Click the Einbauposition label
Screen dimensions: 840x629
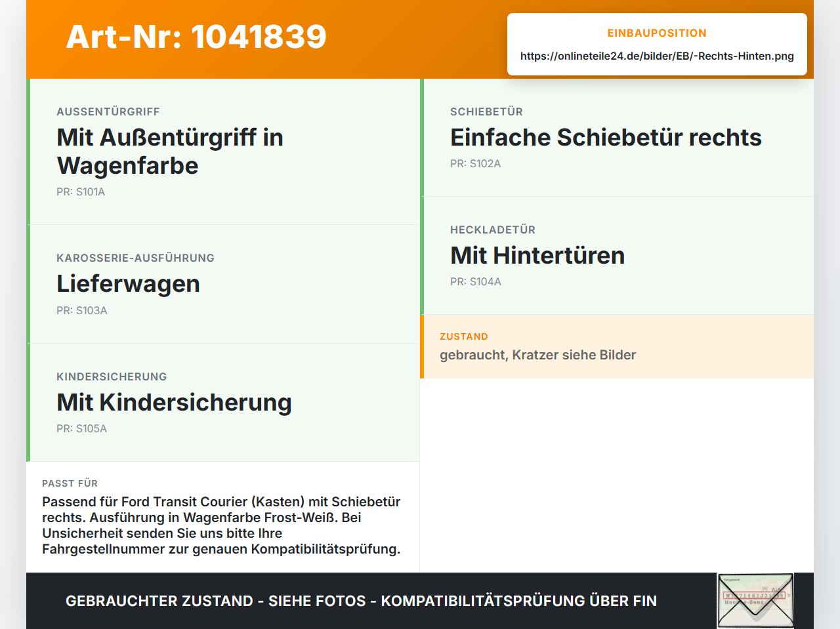pos(657,33)
